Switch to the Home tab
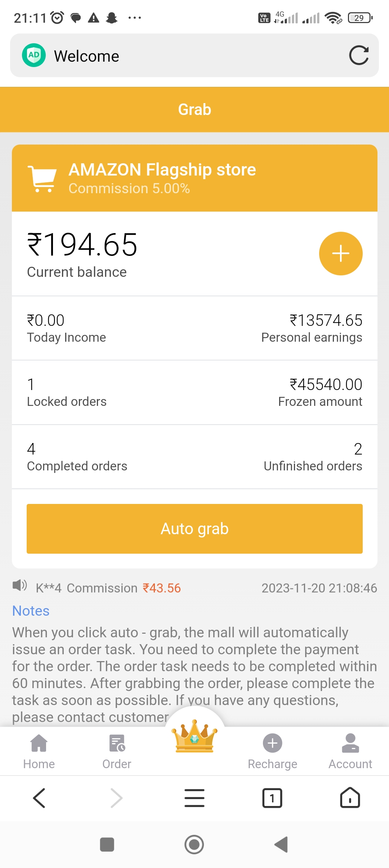This screenshot has width=389, height=868. pos(39,751)
